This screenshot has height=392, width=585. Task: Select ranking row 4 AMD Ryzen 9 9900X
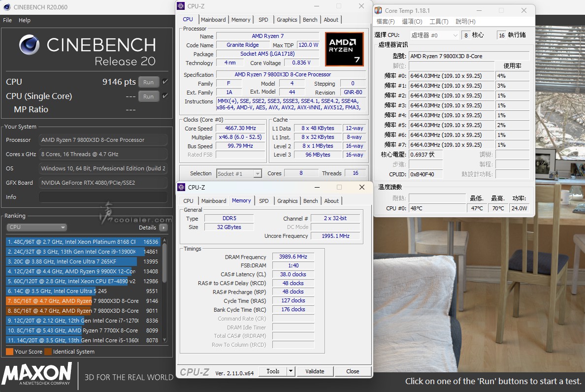point(83,271)
